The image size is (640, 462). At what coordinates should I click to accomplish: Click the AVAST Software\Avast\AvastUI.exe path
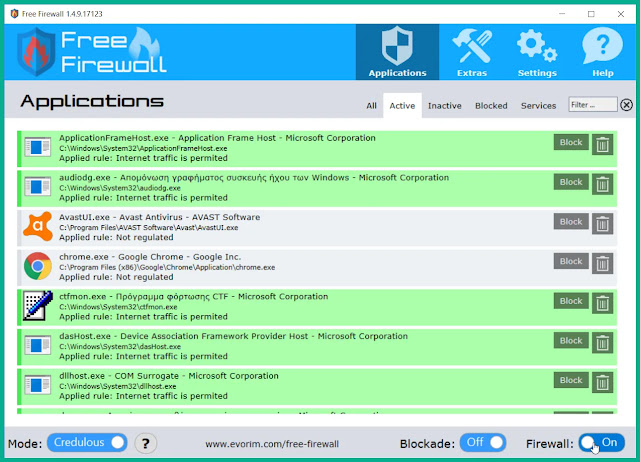click(149, 228)
